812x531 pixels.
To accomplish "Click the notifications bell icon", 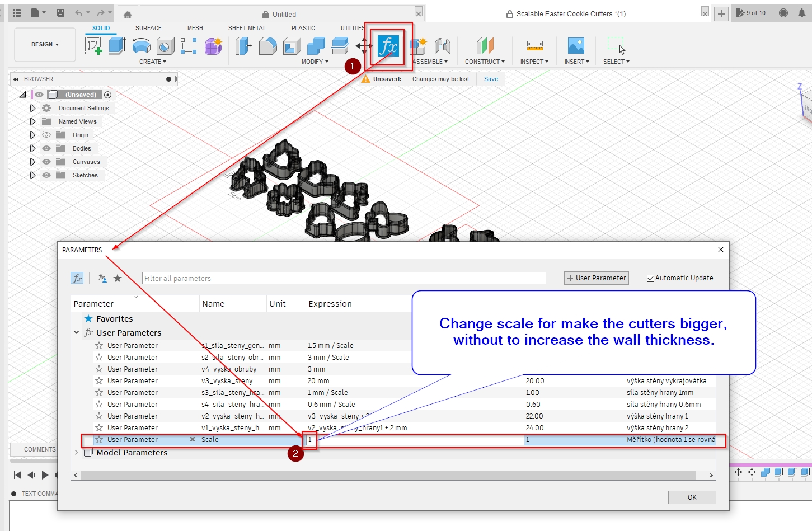I will (x=801, y=13).
